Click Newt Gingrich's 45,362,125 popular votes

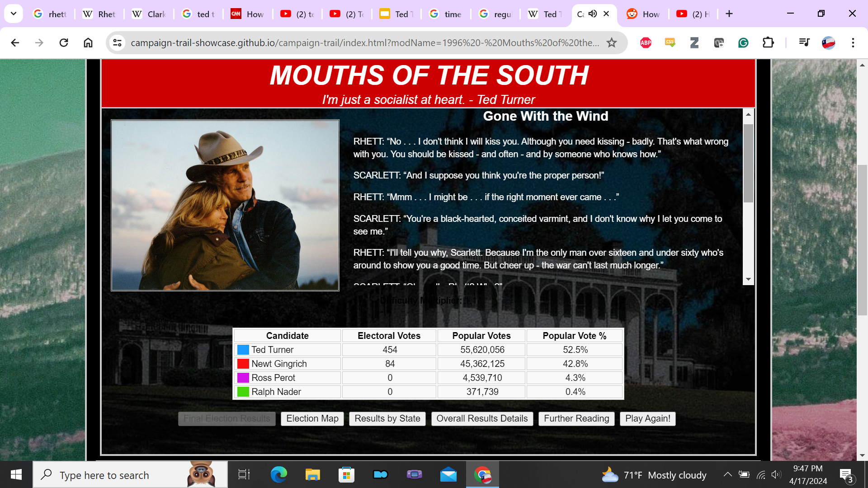482,364
